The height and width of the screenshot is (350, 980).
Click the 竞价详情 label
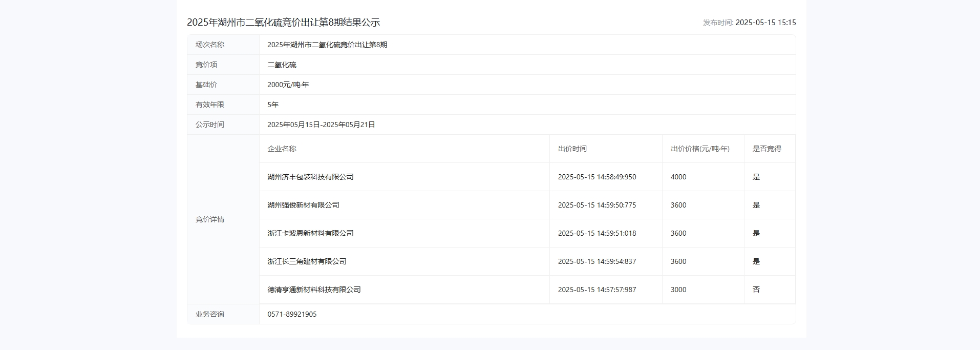(210, 219)
